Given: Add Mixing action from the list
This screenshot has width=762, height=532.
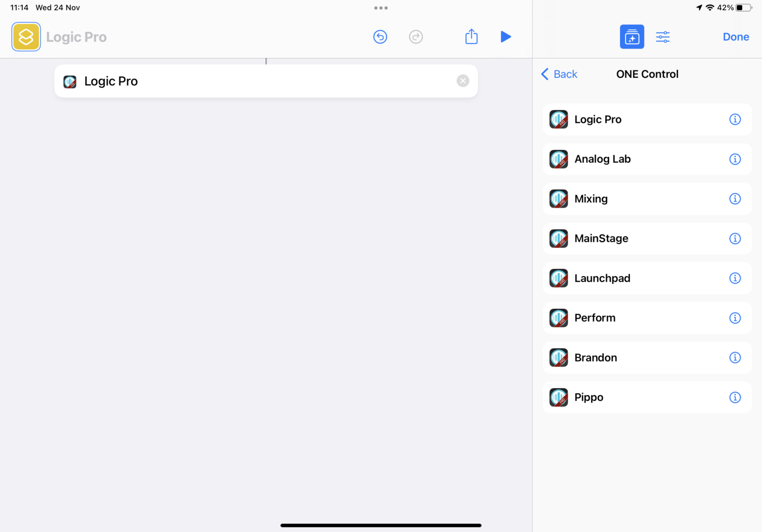Looking at the screenshot, I should 647,199.
